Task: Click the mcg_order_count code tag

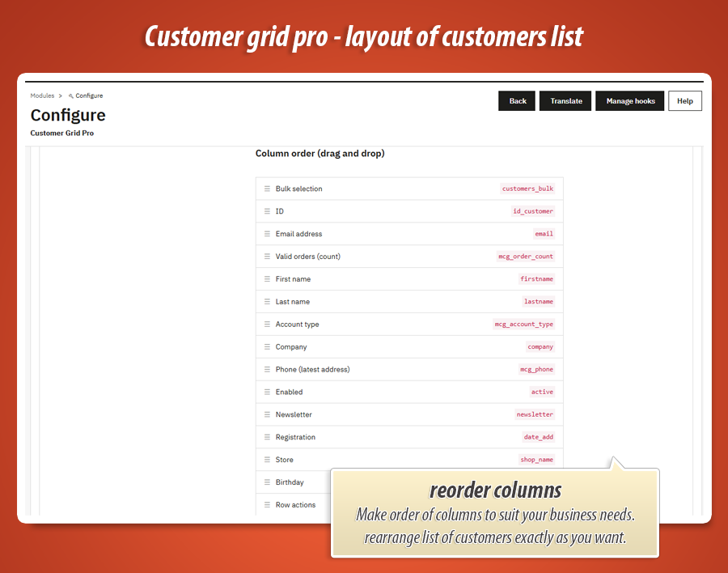Action: pos(526,257)
